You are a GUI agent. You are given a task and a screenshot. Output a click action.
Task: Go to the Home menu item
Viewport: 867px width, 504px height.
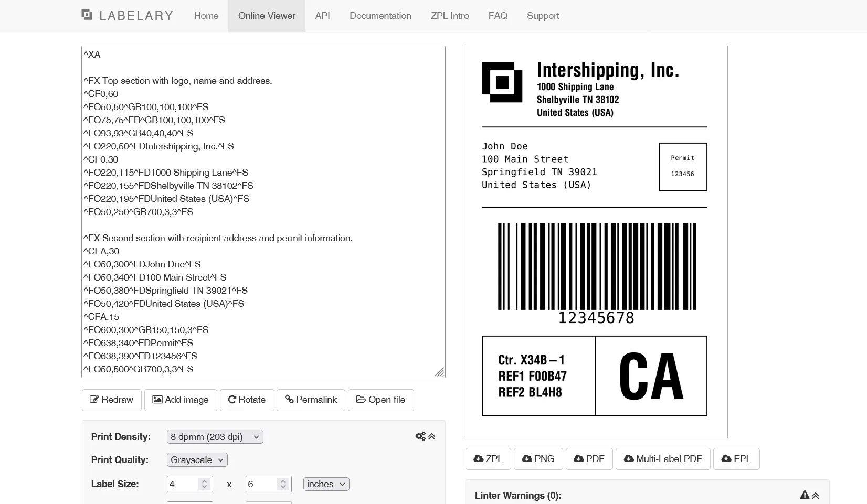coord(206,16)
